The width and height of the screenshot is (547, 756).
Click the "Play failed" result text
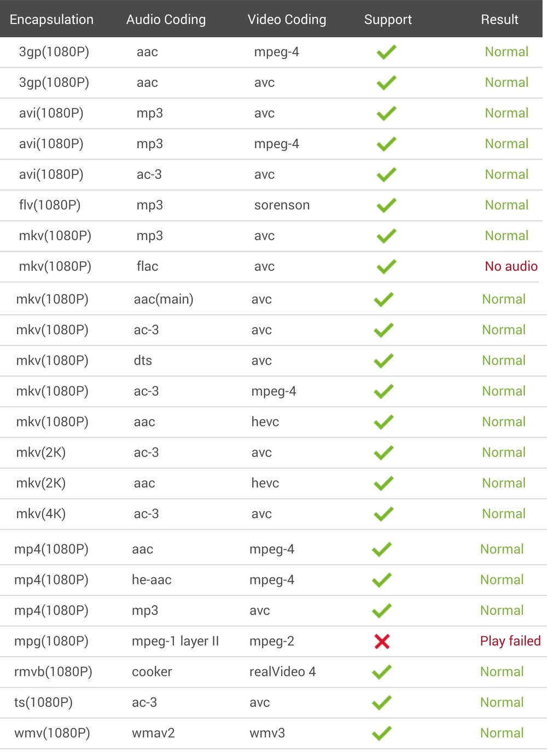(510, 641)
